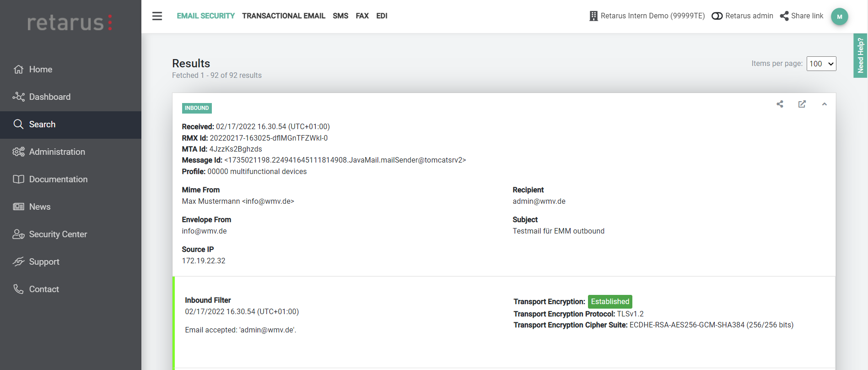Open the user avatar M
868x370 pixels.
[839, 16]
